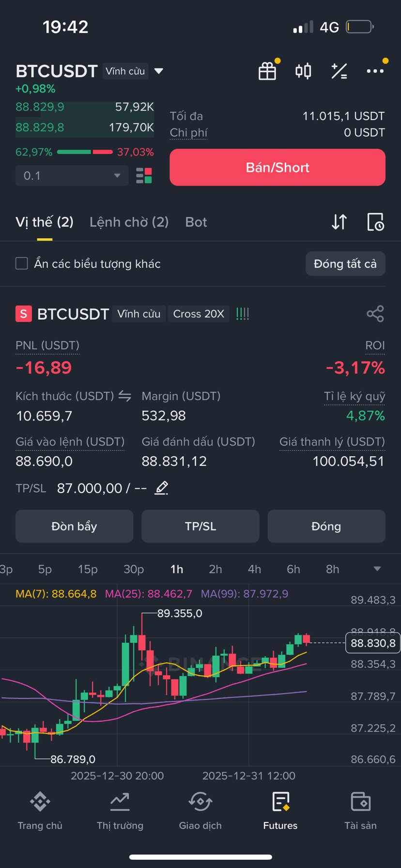The image size is (401, 868).
Task: Tick the Ẩn các biểu tượng khác checkbox
Action: point(22,263)
